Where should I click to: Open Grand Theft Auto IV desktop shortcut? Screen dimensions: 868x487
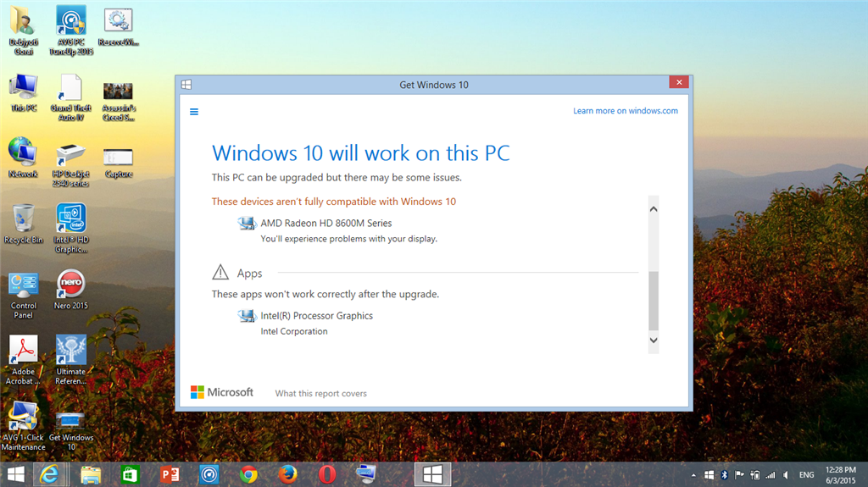(71, 97)
